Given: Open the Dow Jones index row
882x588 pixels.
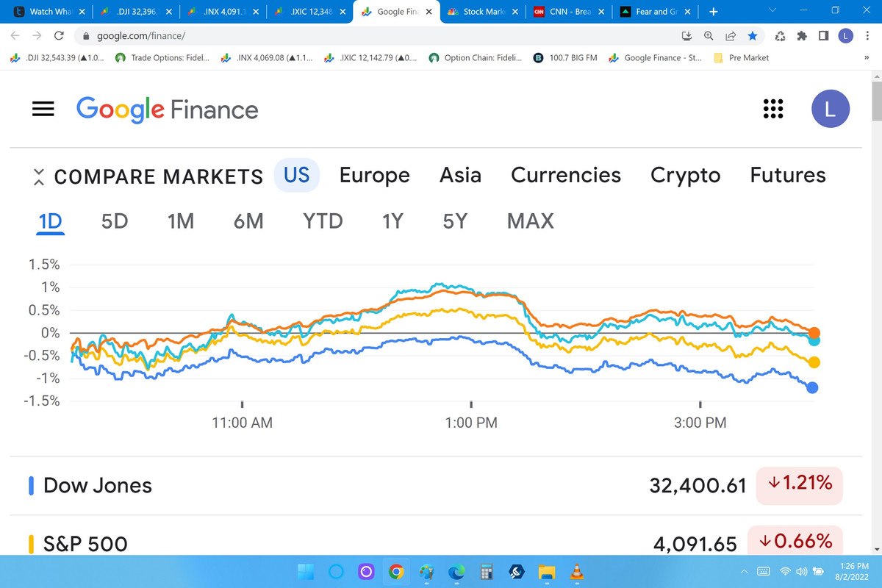Looking at the screenshot, I should point(435,485).
